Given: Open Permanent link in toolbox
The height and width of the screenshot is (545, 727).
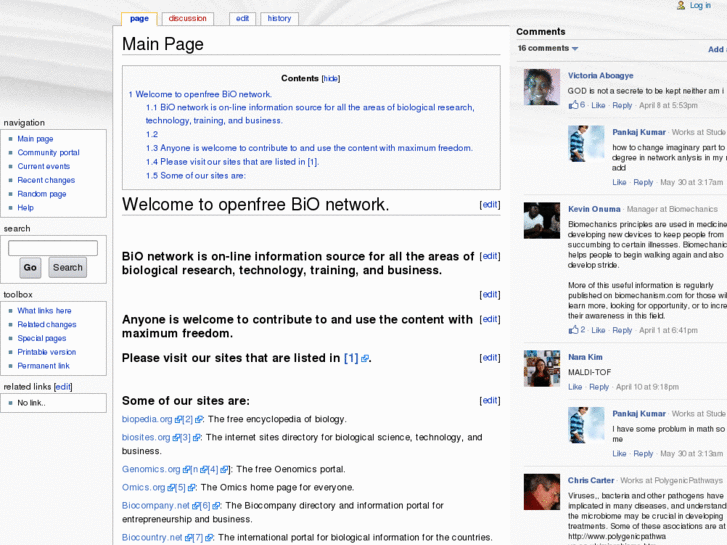Looking at the screenshot, I should coord(44,366).
